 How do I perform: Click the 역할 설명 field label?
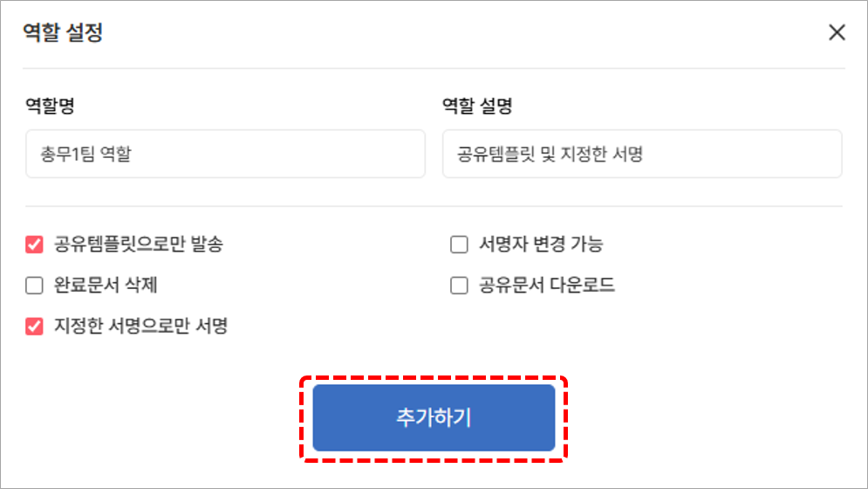click(477, 107)
